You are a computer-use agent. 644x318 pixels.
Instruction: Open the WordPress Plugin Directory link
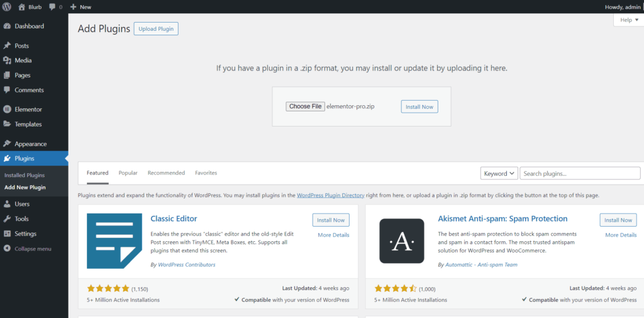(x=331, y=195)
